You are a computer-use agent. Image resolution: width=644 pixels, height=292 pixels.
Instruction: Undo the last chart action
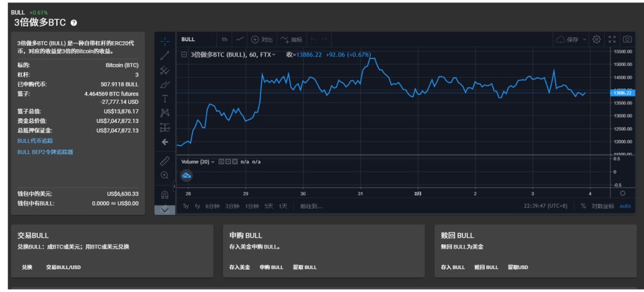point(314,39)
